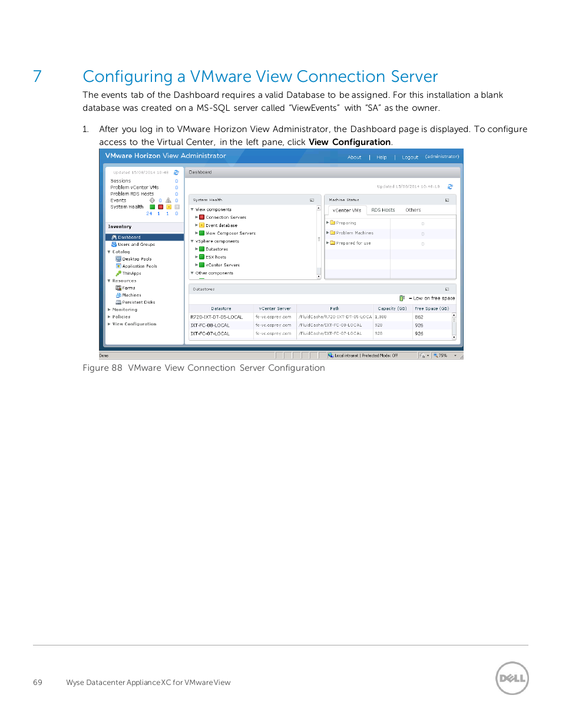Select datastore row R720-IXT-DT-05-LOCAL
This screenshot has width=562, height=728.
(320, 317)
